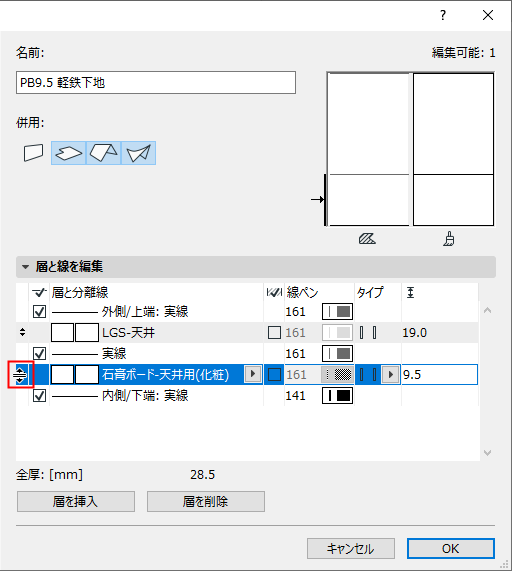Click the 層を削除 button

(206, 501)
